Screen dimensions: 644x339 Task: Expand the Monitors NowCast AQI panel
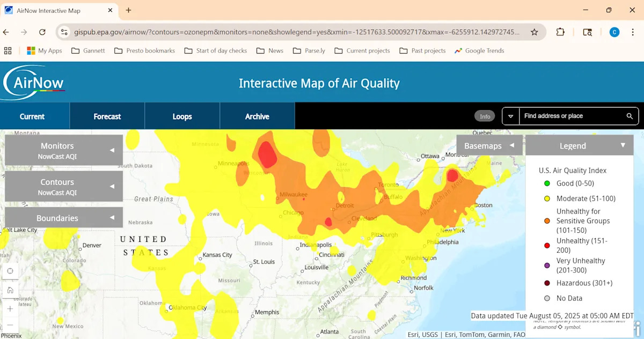click(64, 150)
